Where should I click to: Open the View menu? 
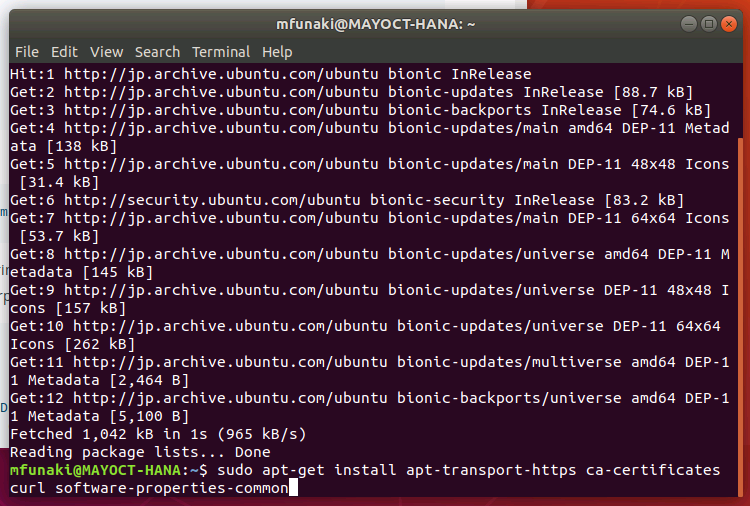tap(107, 52)
